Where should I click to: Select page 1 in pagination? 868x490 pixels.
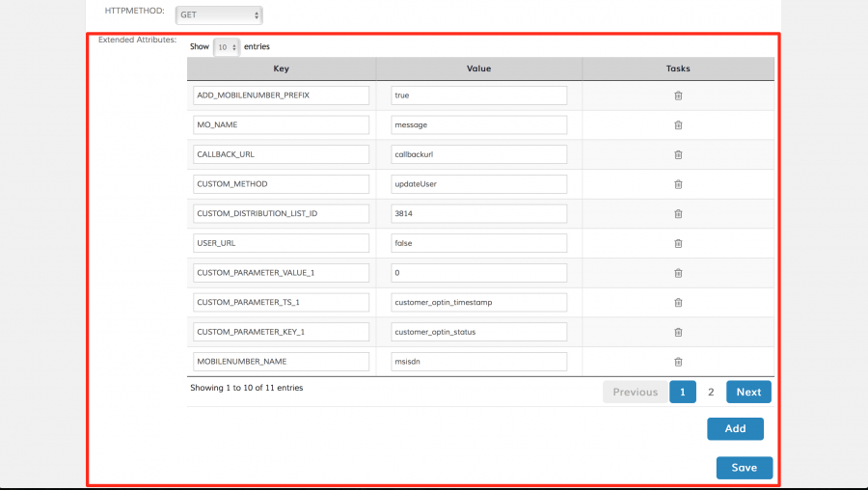[x=682, y=392]
